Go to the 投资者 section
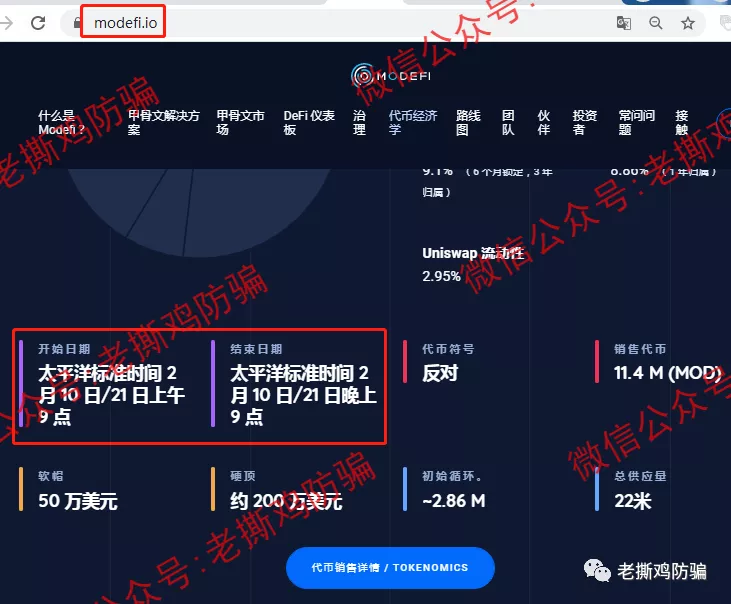Image resolution: width=731 pixels, height=604 pixels. coord(585,122)
